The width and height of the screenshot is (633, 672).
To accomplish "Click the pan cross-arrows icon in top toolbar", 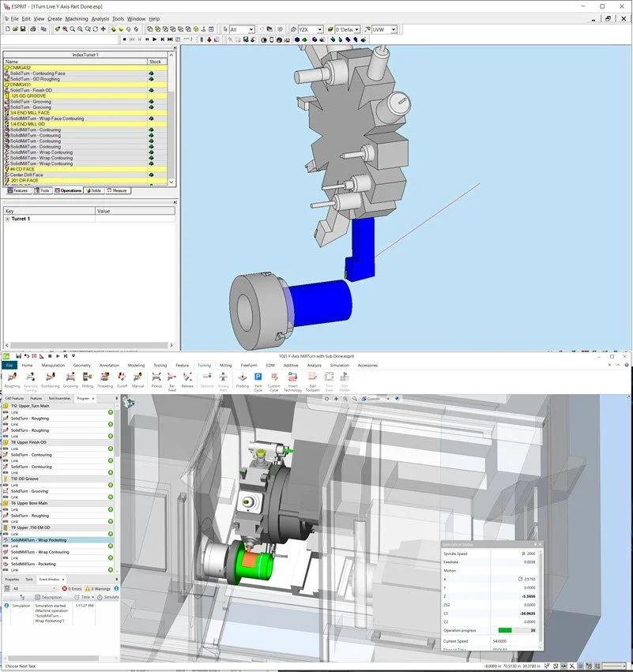I will (x=103, y=29).
